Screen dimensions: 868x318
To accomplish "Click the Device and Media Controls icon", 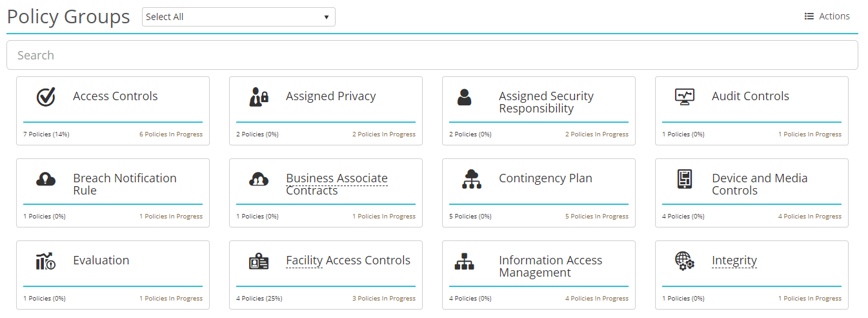I will (685, 179).
